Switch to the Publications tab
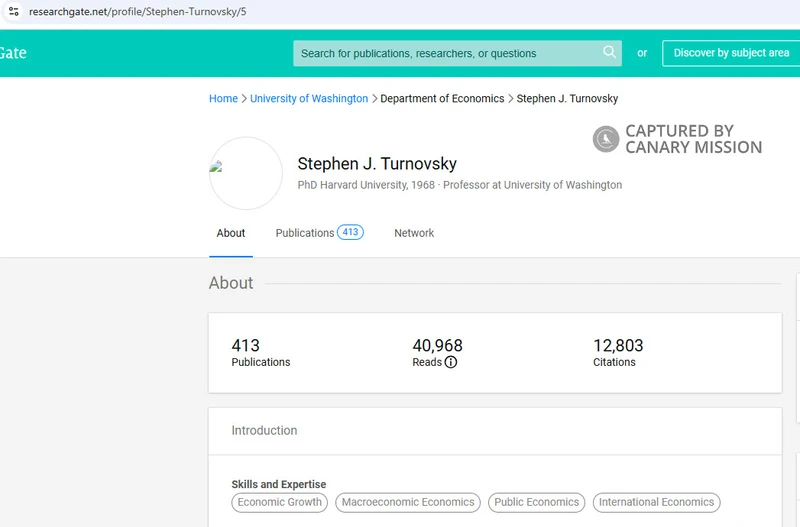 pyautogui.click(x=305, y=233)
